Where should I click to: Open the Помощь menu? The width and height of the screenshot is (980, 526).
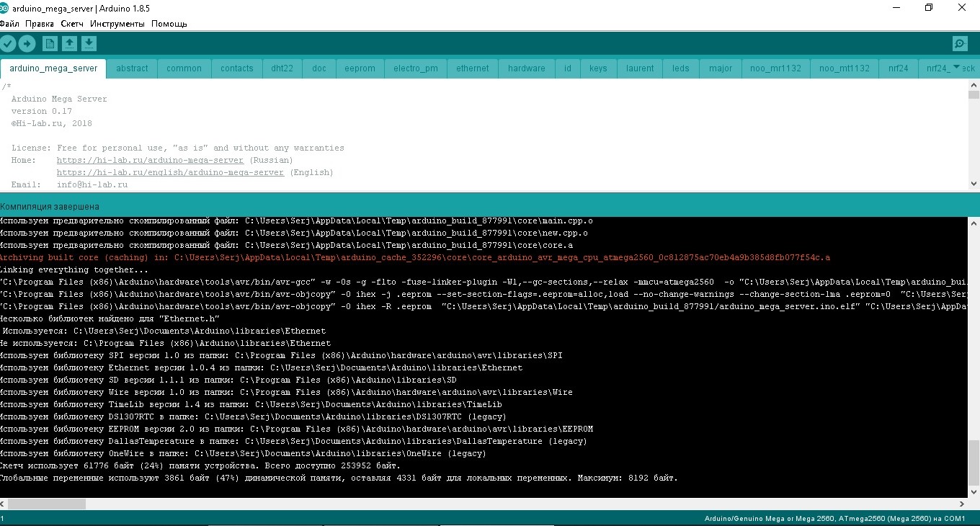pyautogui.click(x=169, y=24)
